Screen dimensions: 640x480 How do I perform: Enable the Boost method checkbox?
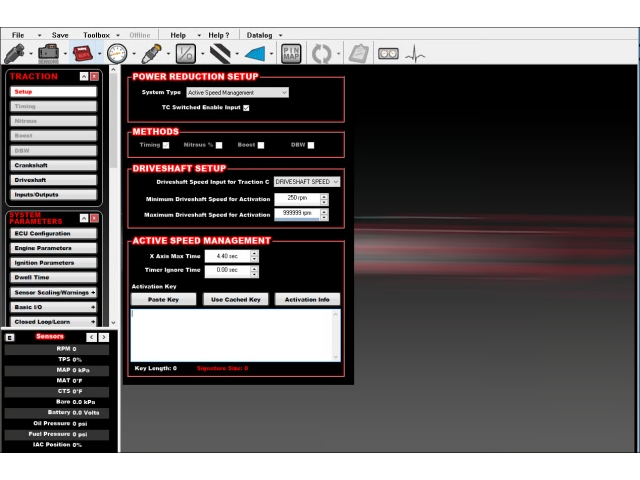[x=261, y=145]
